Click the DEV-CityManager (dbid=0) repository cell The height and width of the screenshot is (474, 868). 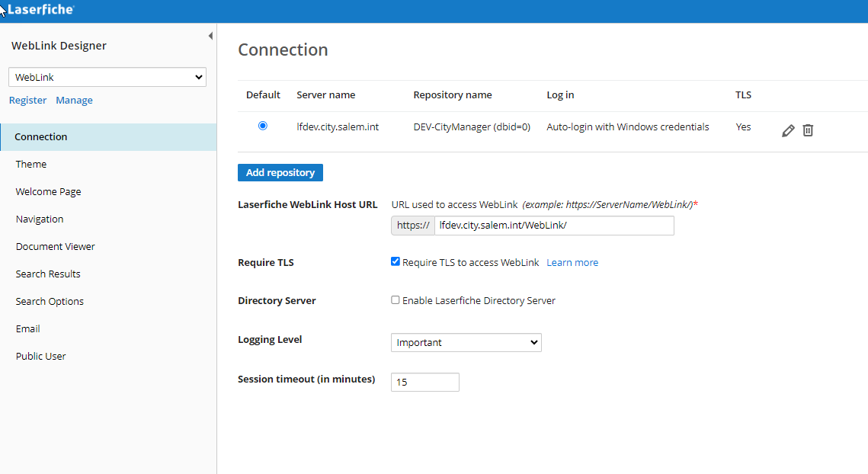click(x=472, y=127)
